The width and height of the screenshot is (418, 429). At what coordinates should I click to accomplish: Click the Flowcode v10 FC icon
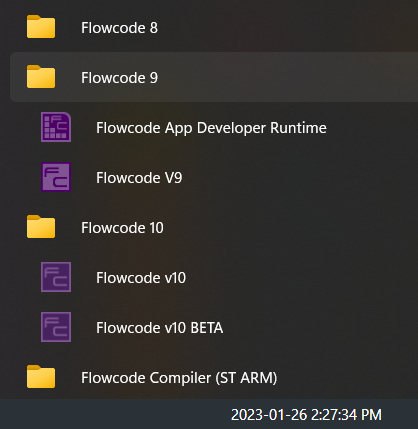point(56,277)
